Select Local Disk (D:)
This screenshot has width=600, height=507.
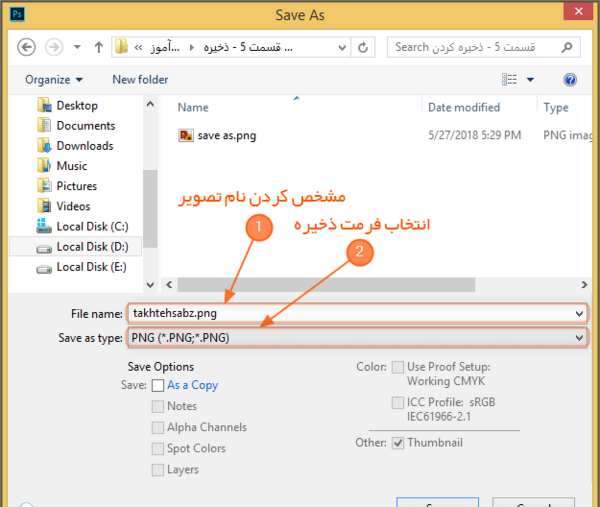[92, 247]
